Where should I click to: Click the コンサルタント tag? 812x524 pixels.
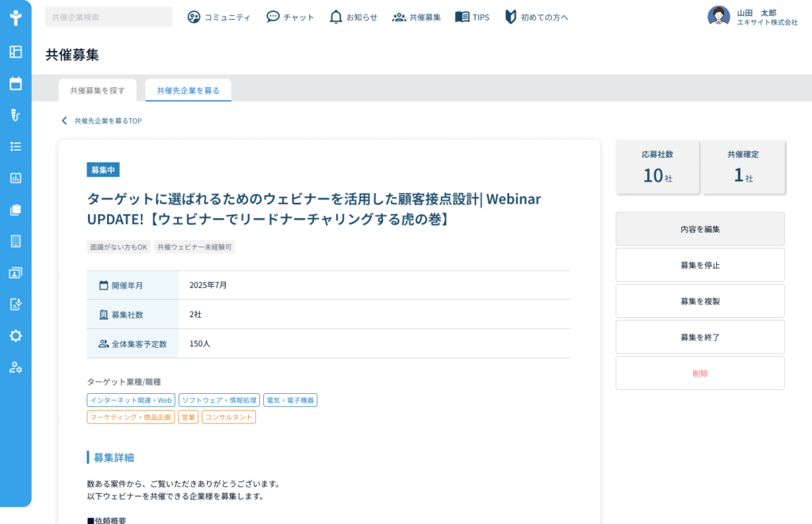pyautogui.click(x=228, y=417)
